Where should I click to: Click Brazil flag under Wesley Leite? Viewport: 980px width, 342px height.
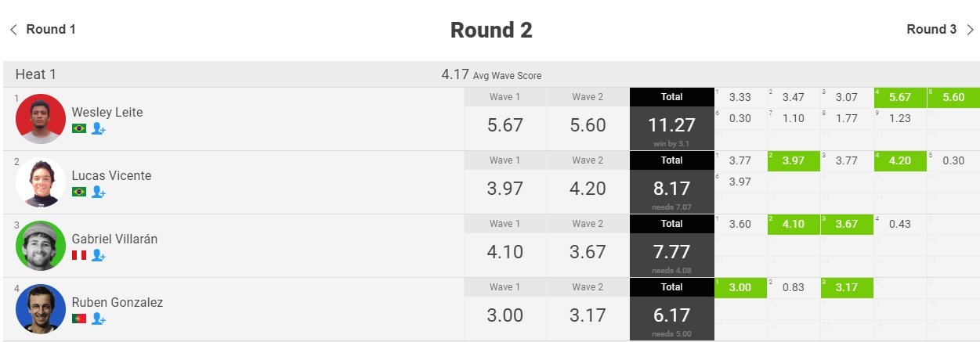point(79,128)
